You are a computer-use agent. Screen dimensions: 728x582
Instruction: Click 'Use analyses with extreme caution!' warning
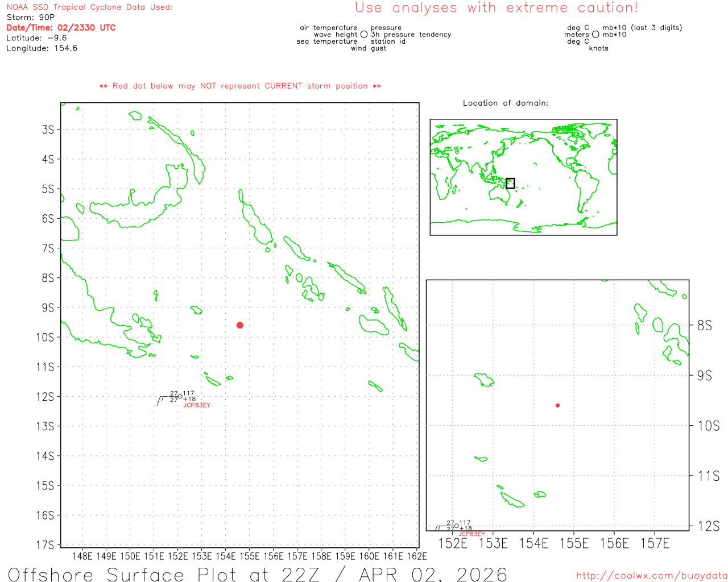click(496, 8)
